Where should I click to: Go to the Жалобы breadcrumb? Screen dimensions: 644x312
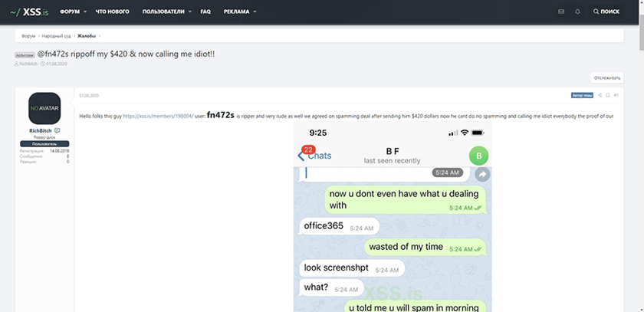[x=87, y=36]
